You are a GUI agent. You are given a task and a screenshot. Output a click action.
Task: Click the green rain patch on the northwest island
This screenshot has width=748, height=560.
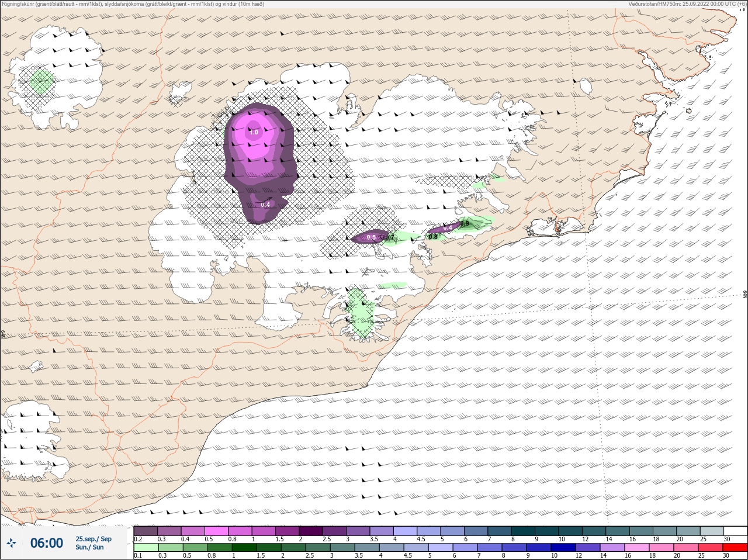(x=42, y=81)
